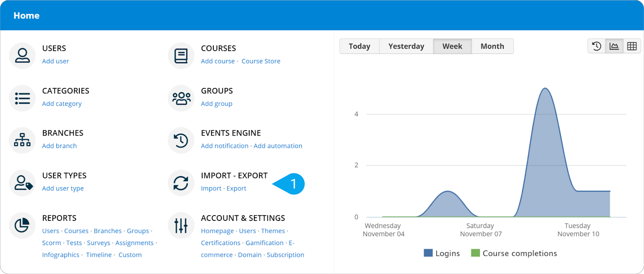Screen dimensions: 644x274
Task: Click the Account & Settings sliders icon
Action: [x=181, y=225]
